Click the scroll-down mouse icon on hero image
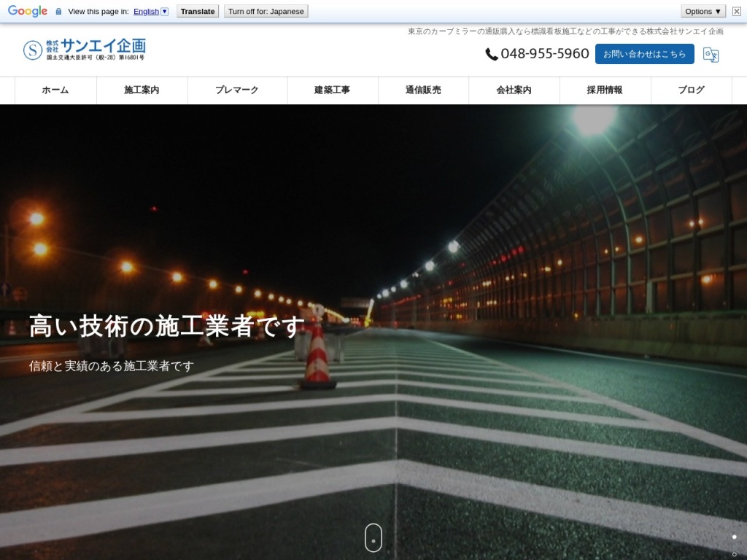Viewport: 747px width, 560px height. 373,537
